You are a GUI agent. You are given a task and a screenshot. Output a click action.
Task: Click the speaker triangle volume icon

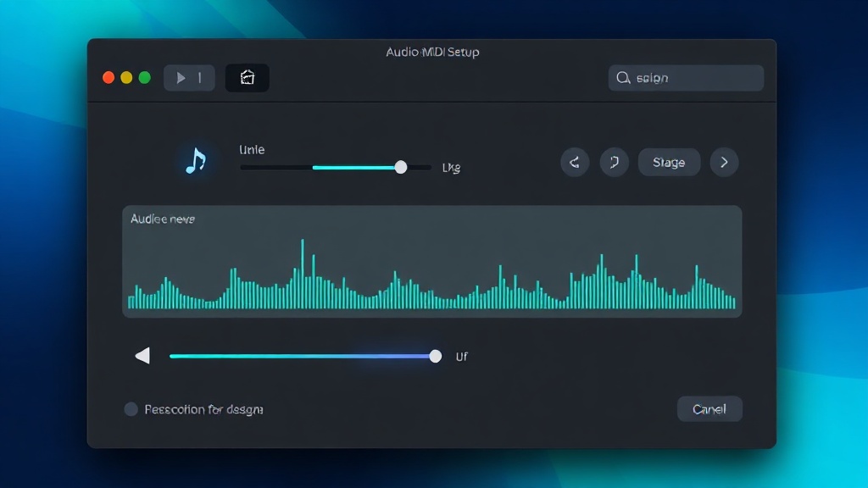click(x=142, y=356)
